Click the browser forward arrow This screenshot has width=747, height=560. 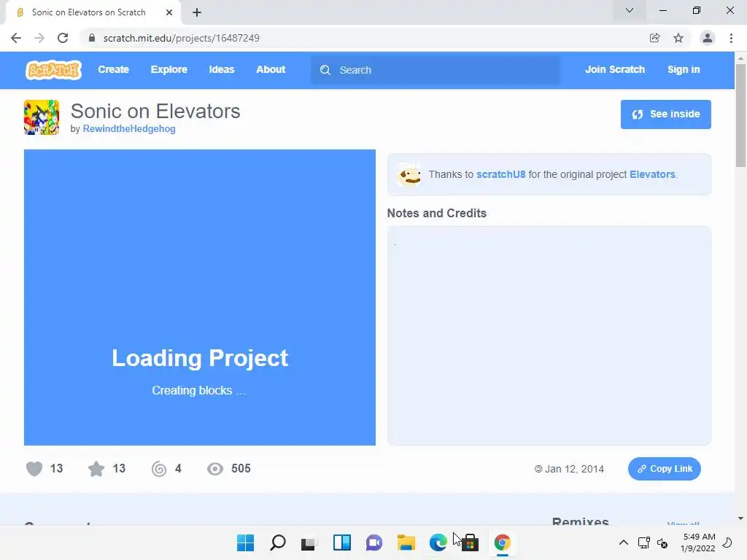[x=39, y=38]
